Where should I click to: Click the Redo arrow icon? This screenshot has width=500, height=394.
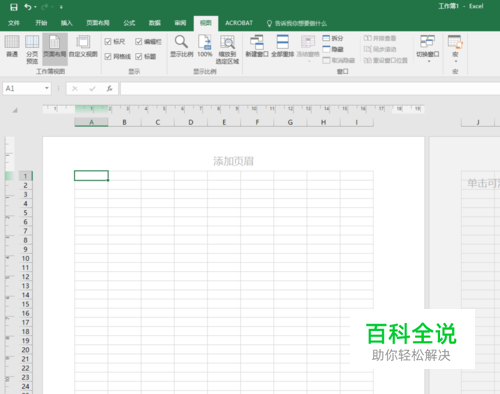(x=45, y=7)
